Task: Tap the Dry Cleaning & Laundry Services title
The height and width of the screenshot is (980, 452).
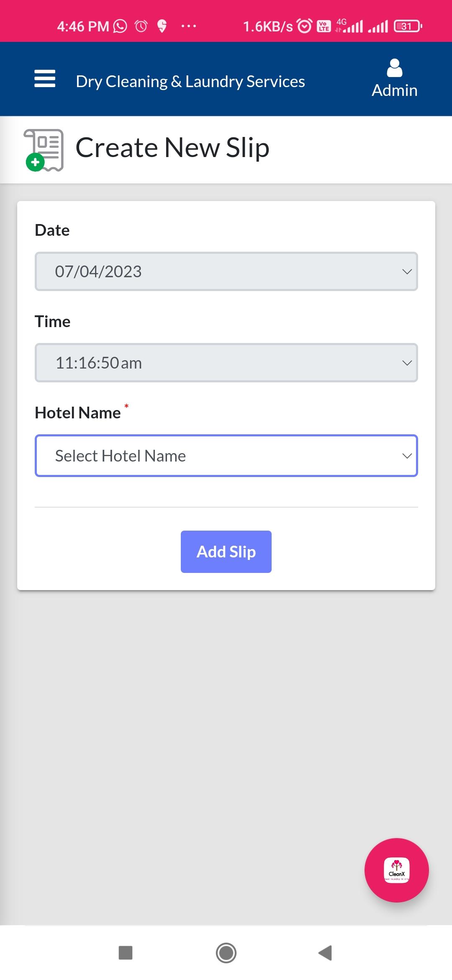Action: tap(190, 81)
